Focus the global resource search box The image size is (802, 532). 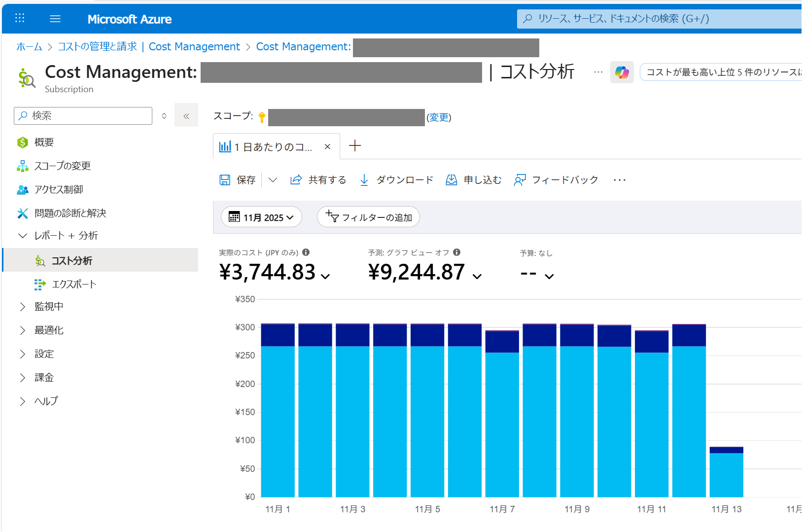(659, 19)
